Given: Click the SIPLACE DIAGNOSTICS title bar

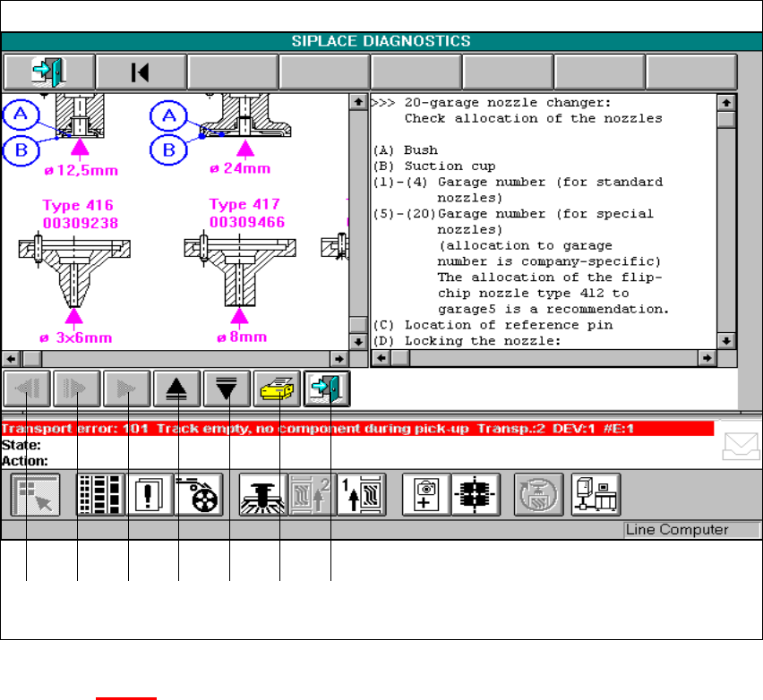Looking at the screenshot, I should click(x=381, y=41).
